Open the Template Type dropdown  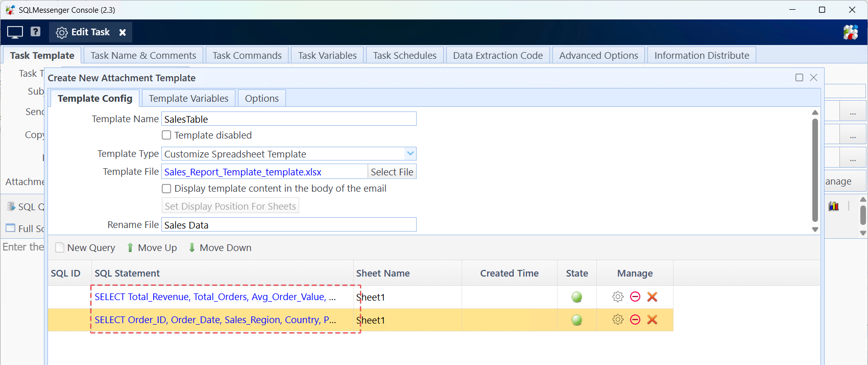click(x=411, y=153)
